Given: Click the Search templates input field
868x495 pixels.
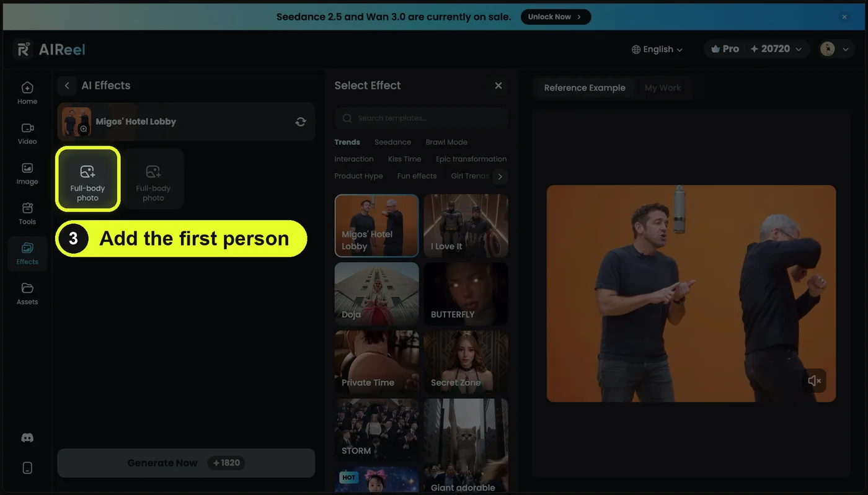Looking at the screenshot, I should [421, 118].
